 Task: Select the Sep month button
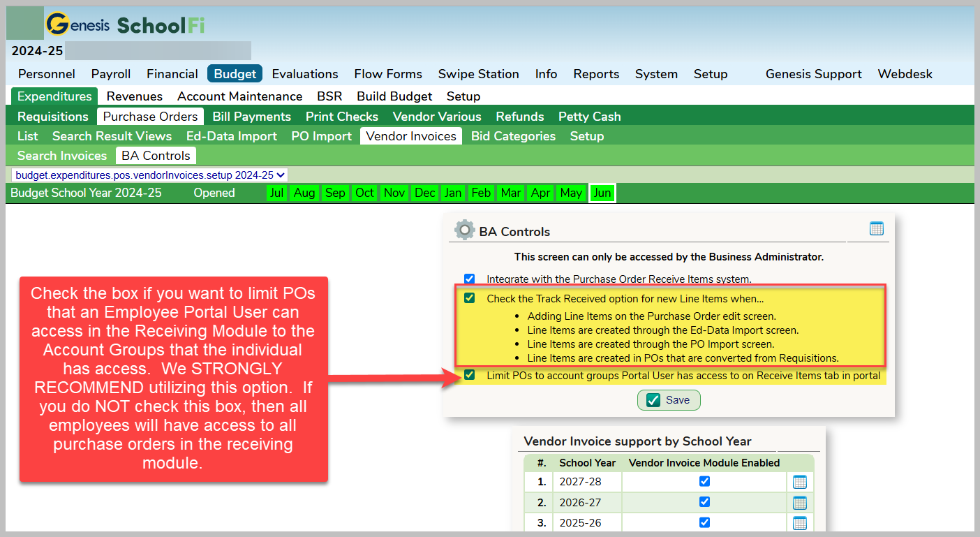(x=335, y=193)
